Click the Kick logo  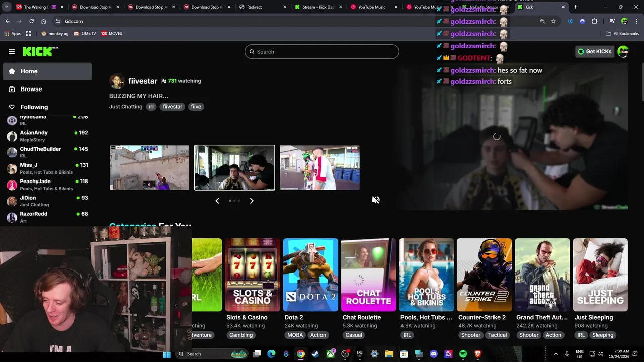pyautogui.click(x=40, y=51)
